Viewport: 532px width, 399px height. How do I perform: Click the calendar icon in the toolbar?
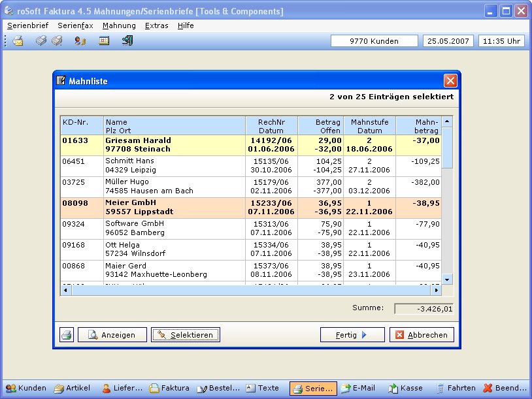(x=104, y=41)
